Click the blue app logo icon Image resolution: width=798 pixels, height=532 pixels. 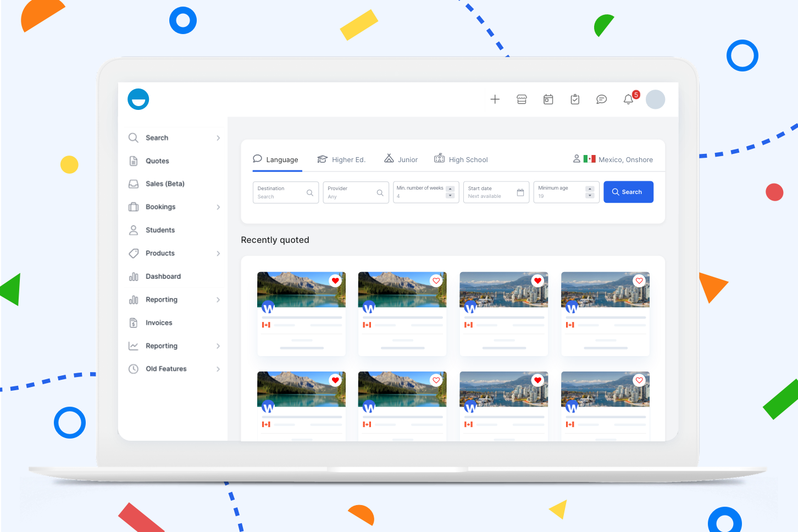pyautogui.click(x=138, y=99)
